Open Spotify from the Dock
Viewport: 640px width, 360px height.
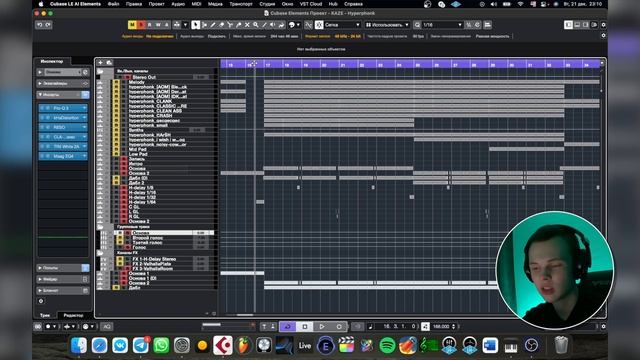387,346
